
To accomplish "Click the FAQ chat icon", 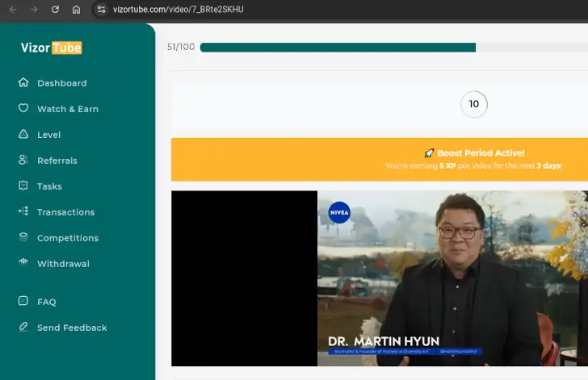I will [23, 301].
